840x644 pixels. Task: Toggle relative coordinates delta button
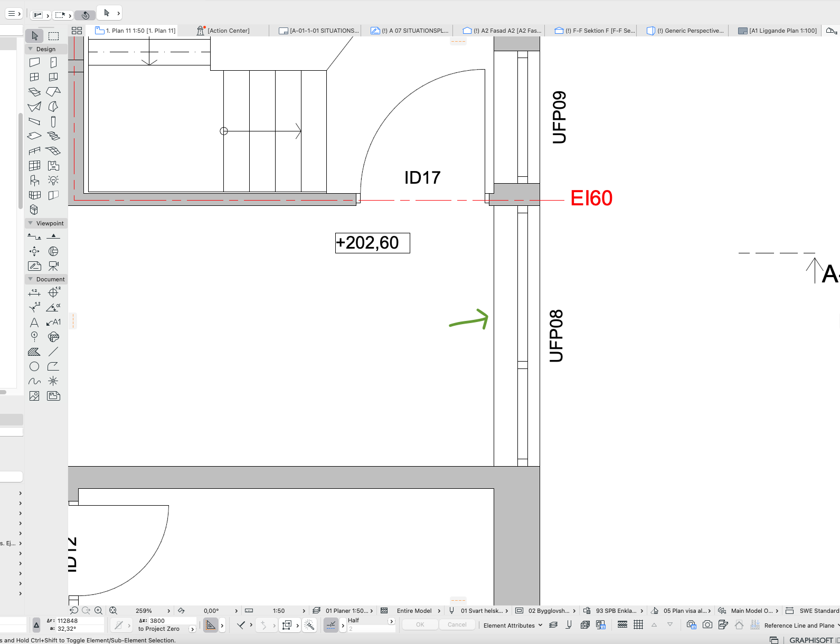(36, 625)
